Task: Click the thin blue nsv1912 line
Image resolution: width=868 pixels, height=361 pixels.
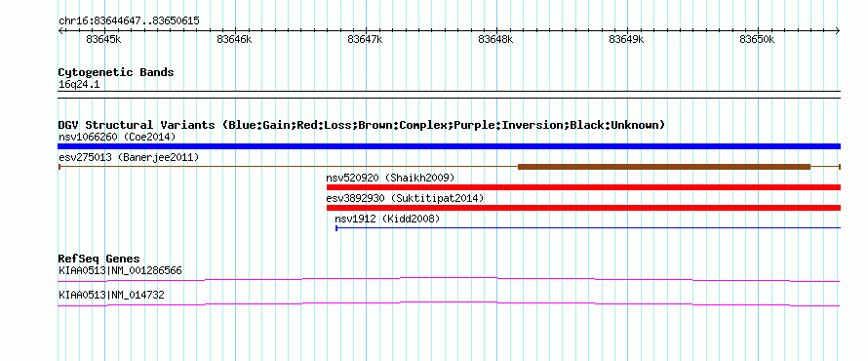Action: [x=588, y=228]
